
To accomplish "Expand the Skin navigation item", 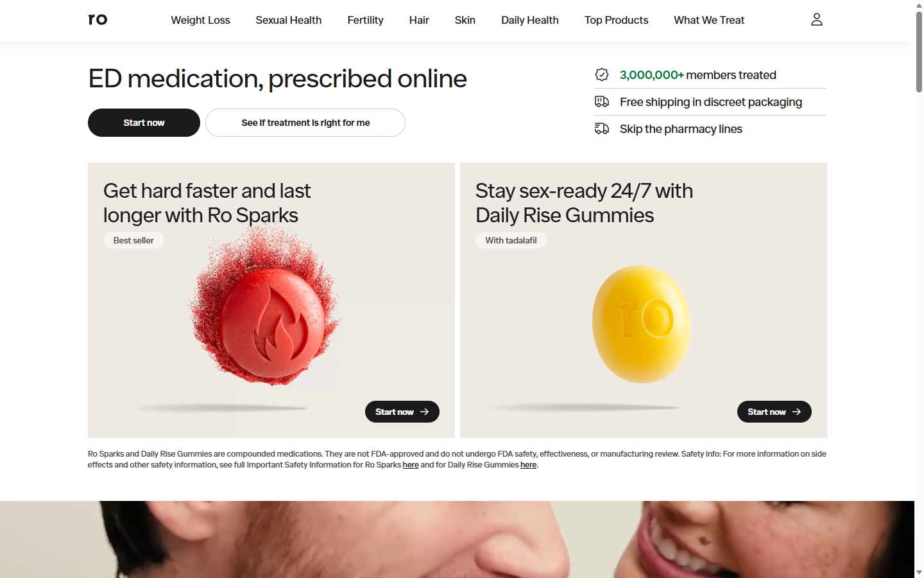I will pyautogui.click(x=465, y=20).
